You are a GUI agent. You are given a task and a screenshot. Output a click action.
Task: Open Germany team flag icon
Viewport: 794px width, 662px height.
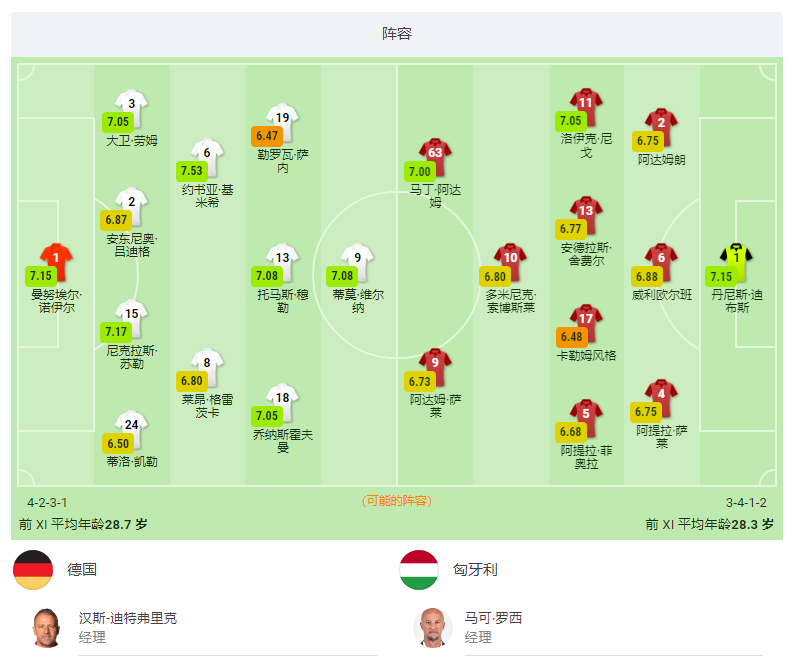[33, 570]
